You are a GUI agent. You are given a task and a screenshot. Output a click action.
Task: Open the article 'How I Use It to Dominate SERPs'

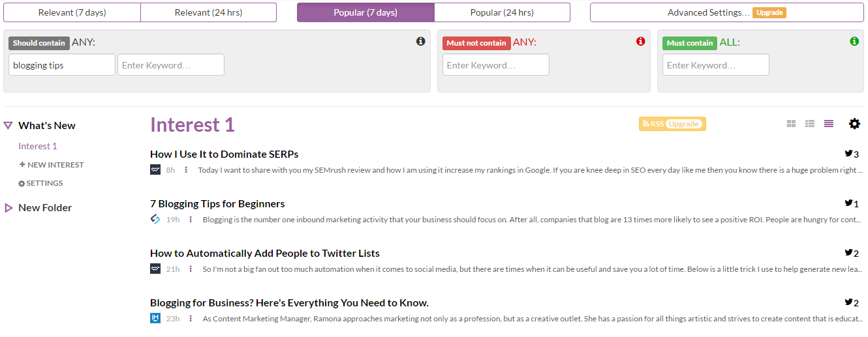tap(224, 154)
